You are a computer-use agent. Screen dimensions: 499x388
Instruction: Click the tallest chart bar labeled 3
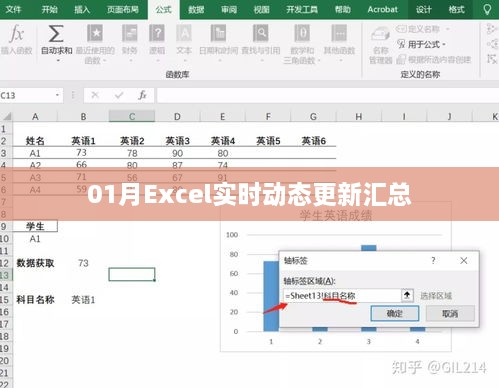pyautogui.click(x=369, y=248)
